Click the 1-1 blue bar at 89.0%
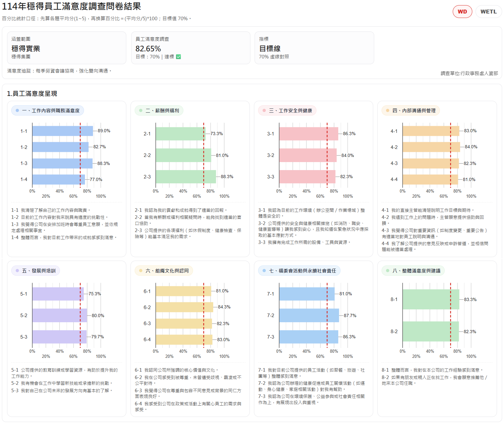The height and width of the screenshot is (423, 504). (x=63, y=131)
